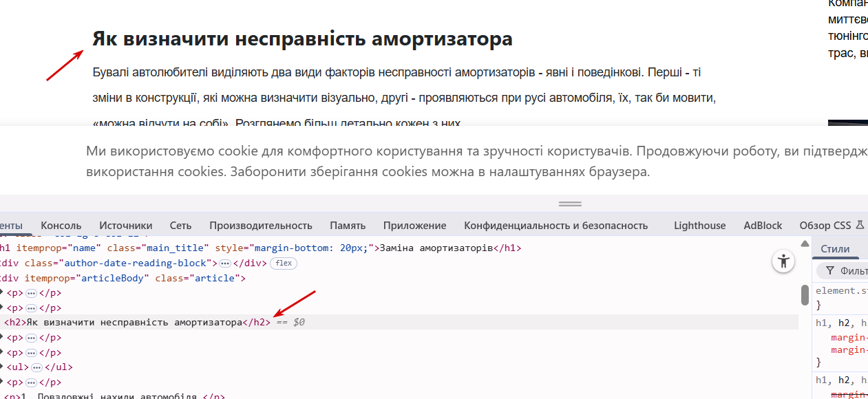The height and width of the screenshot is (399, 868).
Task: Click the page heading Як визначити несправність амортизатора
Action: click(303, 39)
